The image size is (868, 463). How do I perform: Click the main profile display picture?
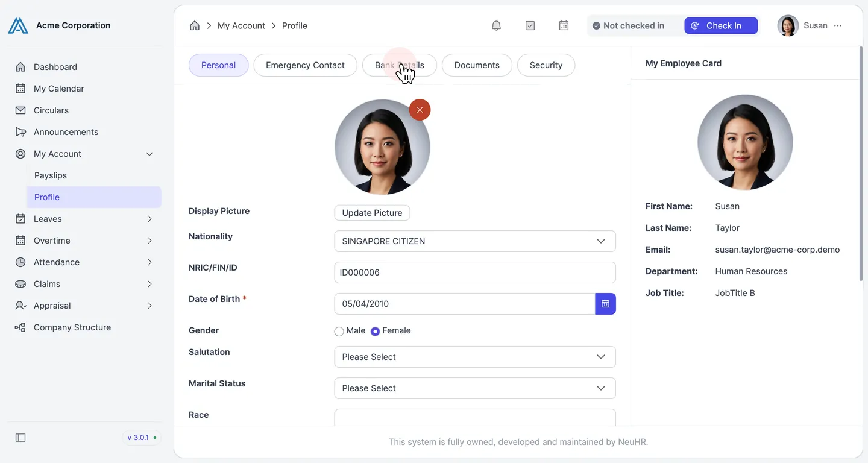pyautogui.click(x=382, y=147)
